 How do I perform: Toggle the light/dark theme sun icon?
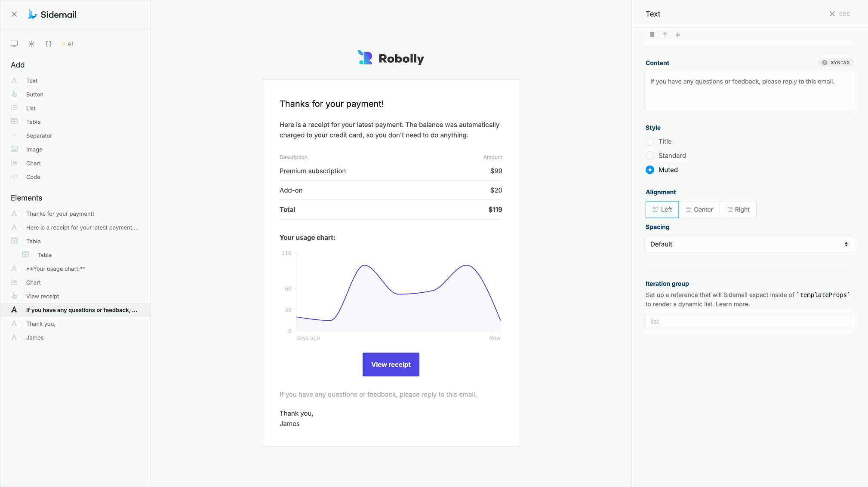click(x=31, y=44)
